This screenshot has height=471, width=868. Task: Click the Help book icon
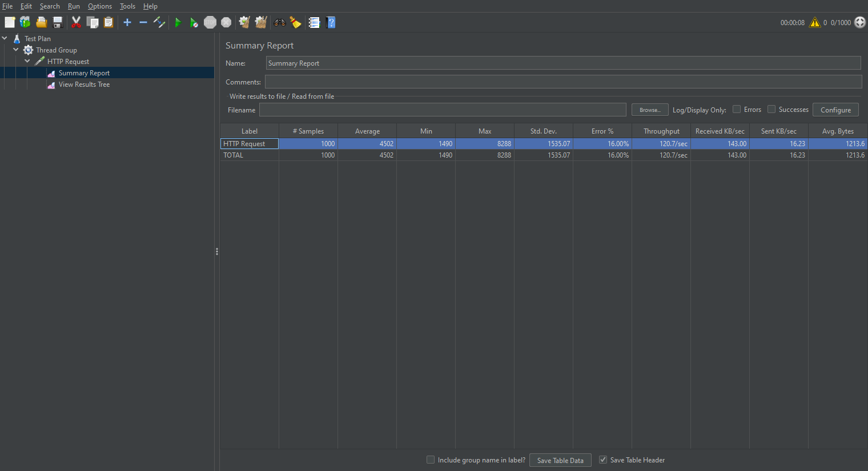tap(331, 22)
